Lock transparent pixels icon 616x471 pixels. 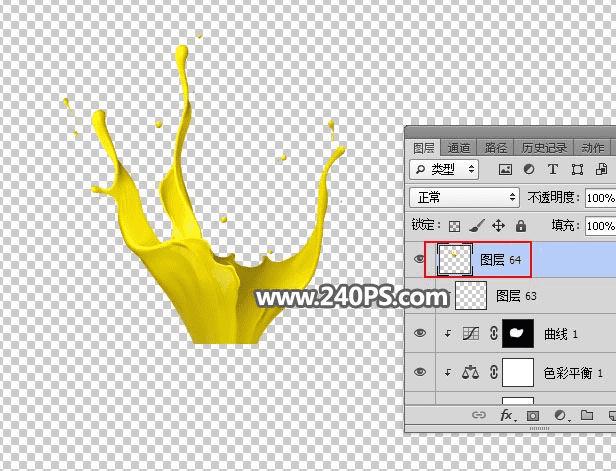(455, 226)
